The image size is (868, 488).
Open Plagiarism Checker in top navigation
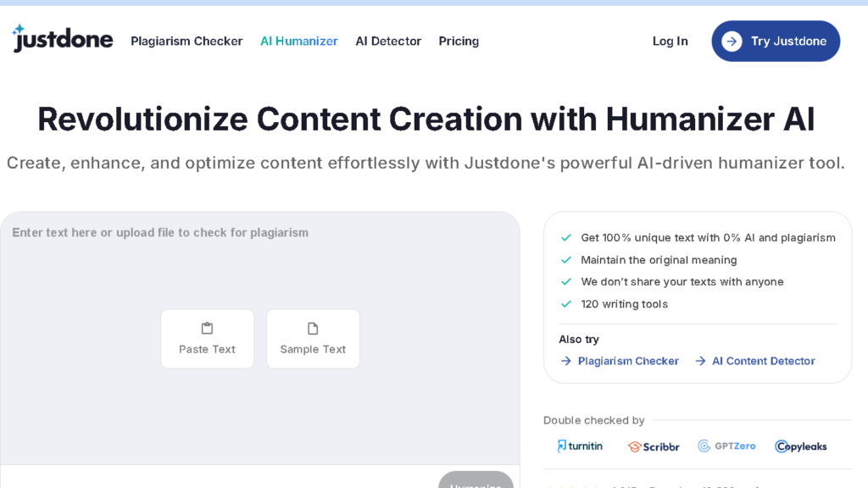pyautogui.click(x=186, y=42)
